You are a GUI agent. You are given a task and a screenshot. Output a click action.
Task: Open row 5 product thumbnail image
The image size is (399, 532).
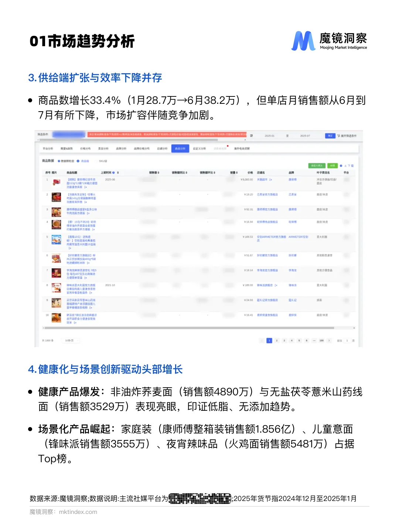[x=56, y=239]
